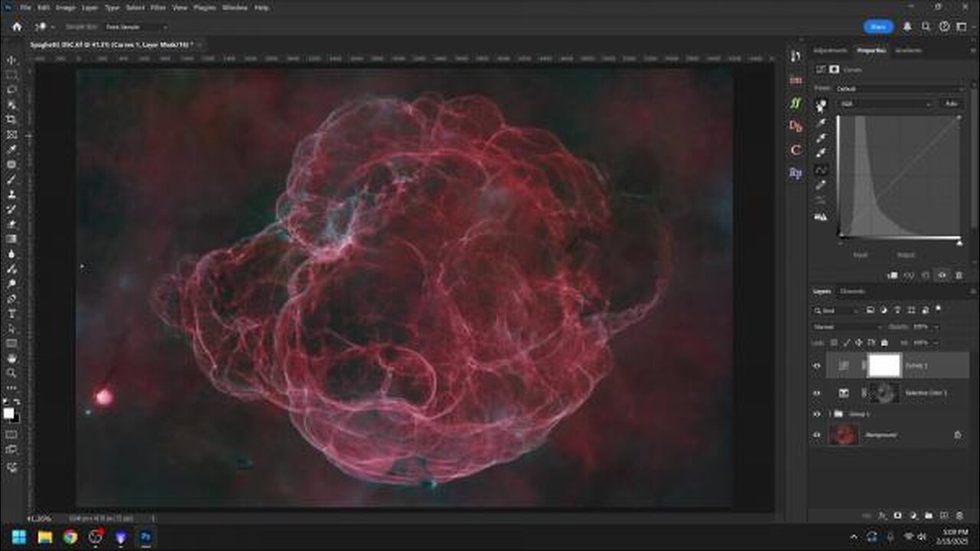980x551 pixels.
Task: Open the RGB channel dropdown in Curves
Action: (x=886, y=103)
